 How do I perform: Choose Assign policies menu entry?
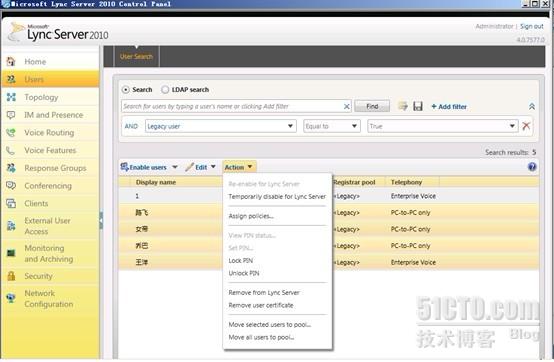pyautogui.click(x=251, y=216)
